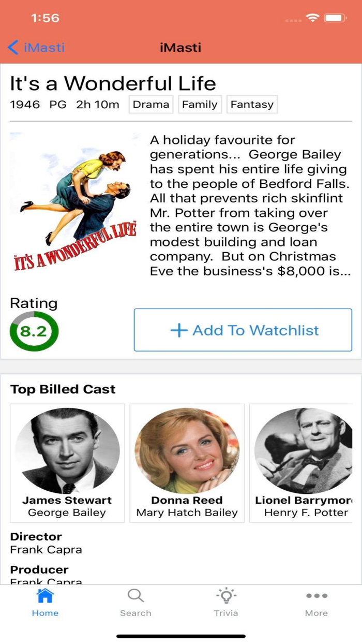Screen dimensions: 362x644
Task: Tap the plus icon on Add To Watchlist
Action: 179,330
